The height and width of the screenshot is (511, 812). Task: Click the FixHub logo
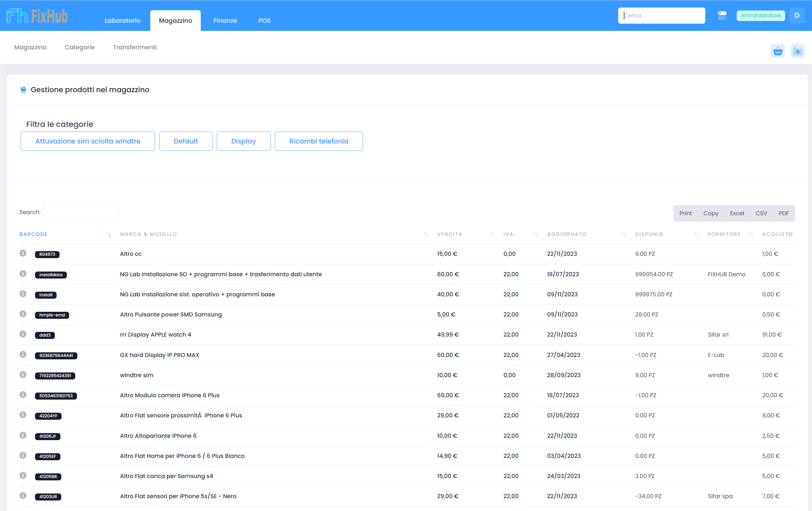(x=37, y=16)
